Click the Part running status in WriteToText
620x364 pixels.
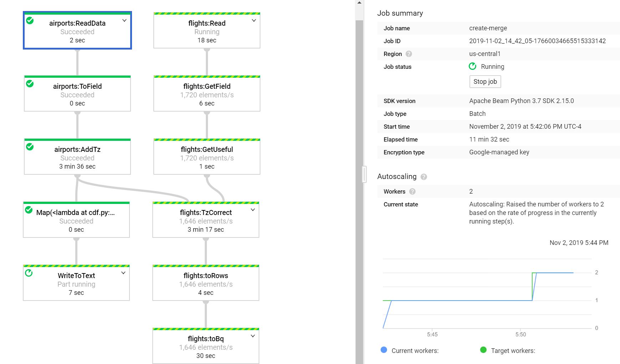click(x=76, y=284)
